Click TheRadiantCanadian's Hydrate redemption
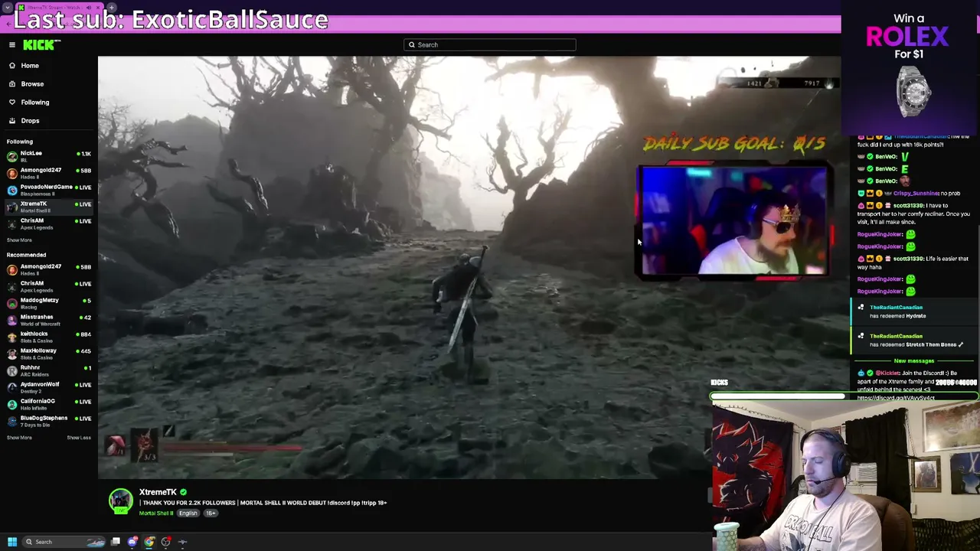The width and height of the screenshot is (980, 551). [x=914, y=311]
